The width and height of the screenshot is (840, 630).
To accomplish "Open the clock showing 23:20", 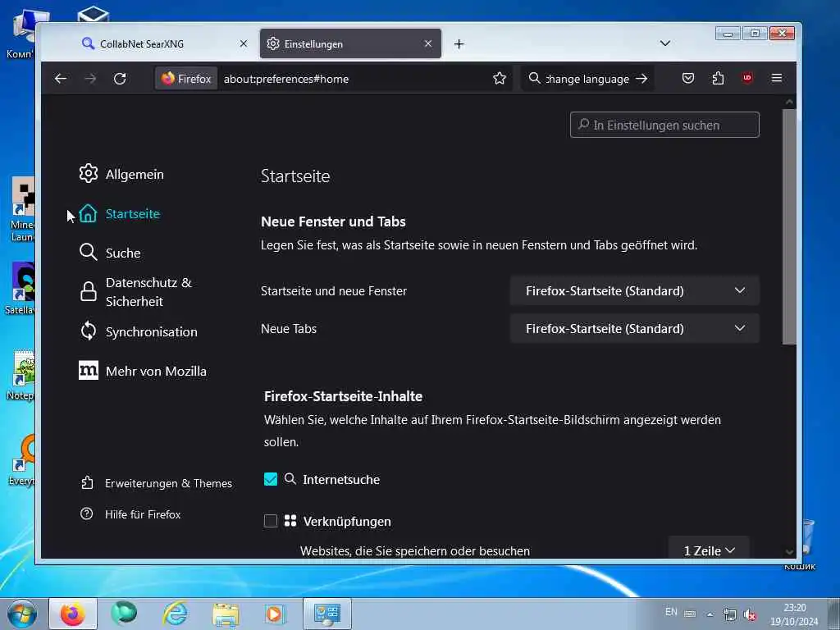I will coord(794,614).
